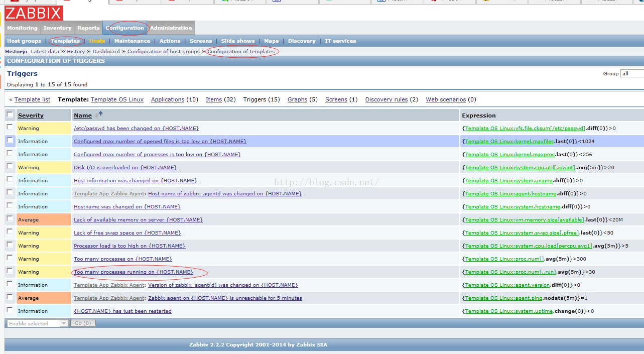Sort table by Severity column
The width and height of the screenshot is (644, 354).
[x=31, y=115]
